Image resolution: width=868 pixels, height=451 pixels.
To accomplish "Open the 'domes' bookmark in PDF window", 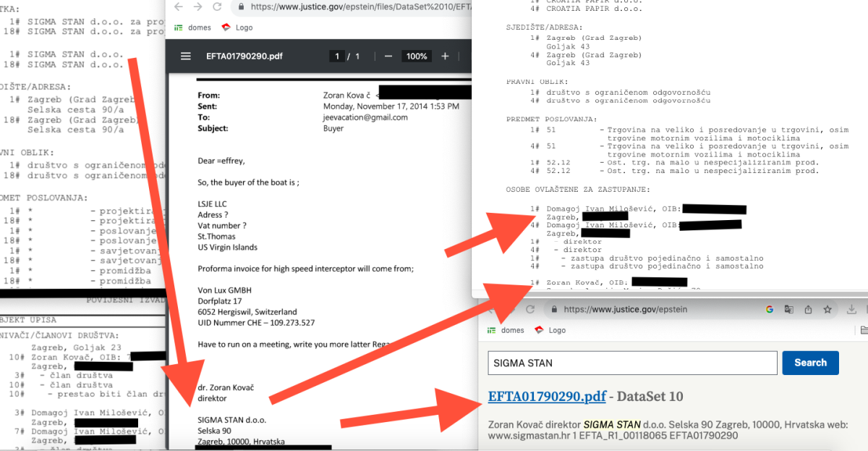I will [x=193, y=28].
